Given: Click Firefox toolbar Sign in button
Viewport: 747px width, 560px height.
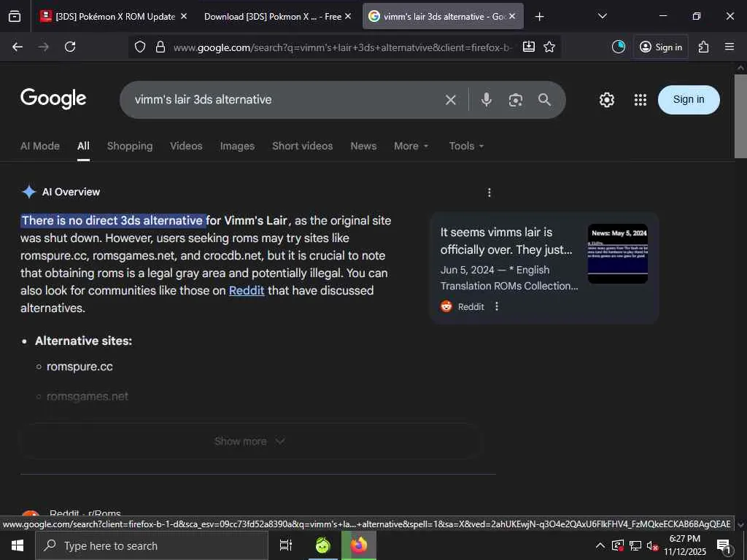Looking at the screenshot, I should (x=660, y=47).
